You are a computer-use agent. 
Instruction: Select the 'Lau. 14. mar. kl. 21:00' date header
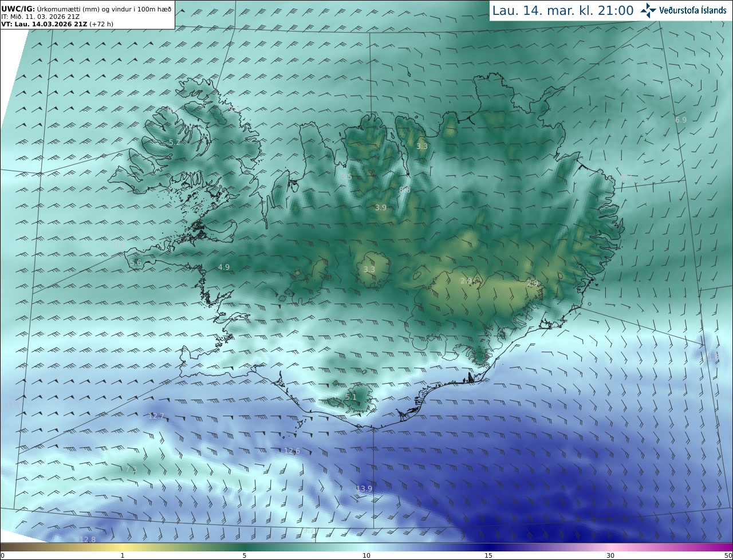coord(563,10)
